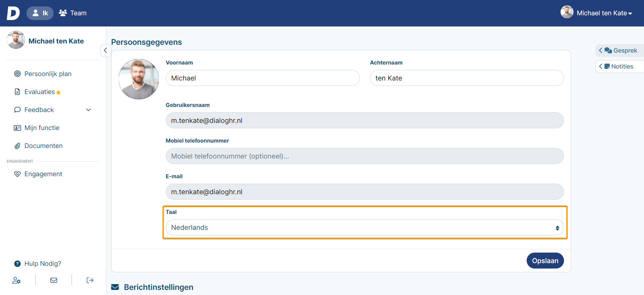
Task: Click the Evaluaties document icon
Action: coord(17,92)
